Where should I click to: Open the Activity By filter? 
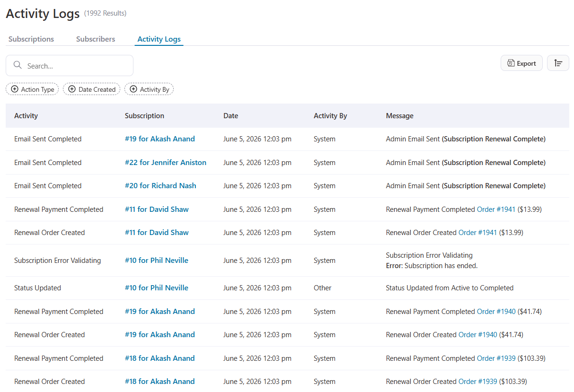(x=149, y=89)
